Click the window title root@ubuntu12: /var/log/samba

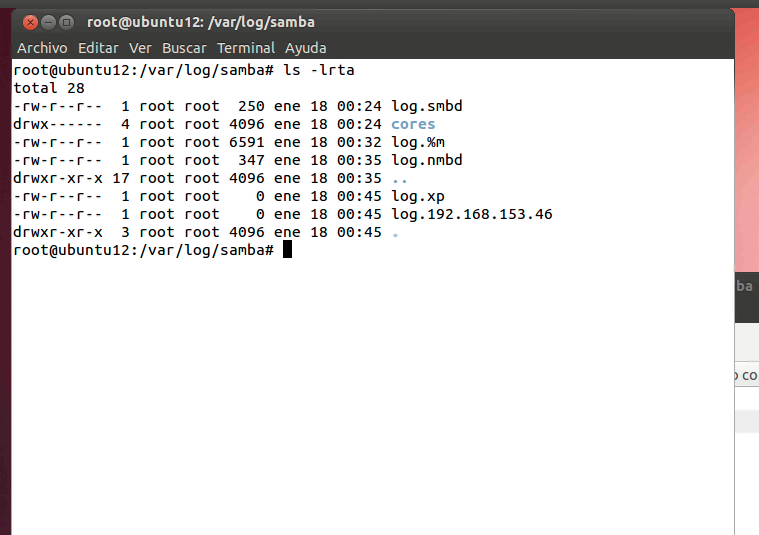tap(201, 22)
